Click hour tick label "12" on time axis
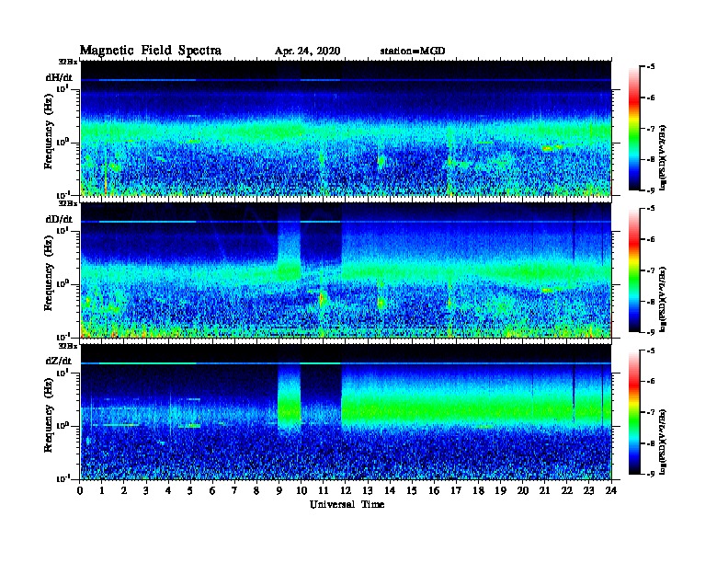The height and width of the screenshot is (563, 728). (x=346, y=491)
